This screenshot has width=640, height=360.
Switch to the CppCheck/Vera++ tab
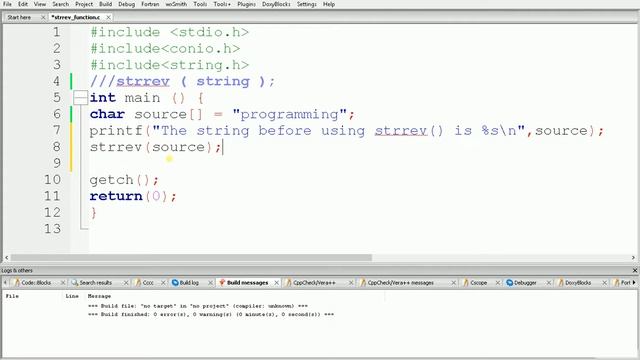pos(314,282)
